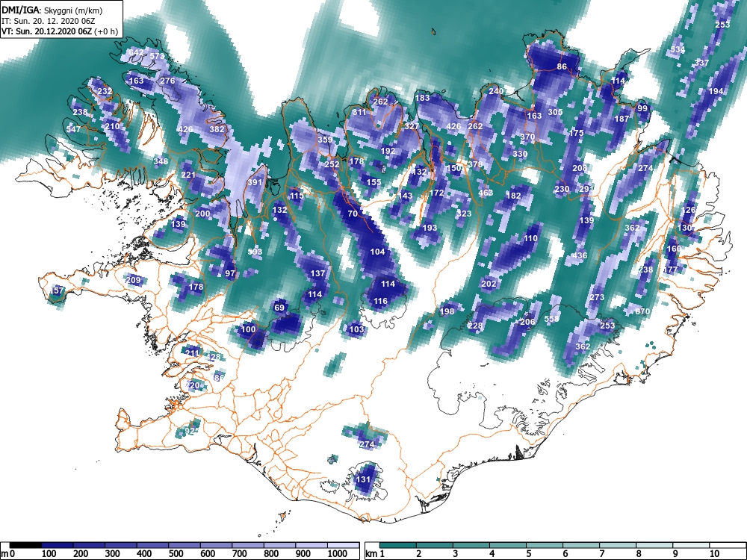This screenshot has height=560, width=747.
Task: Select the black 0–100 m legend swatch
Action: pos(25,546)
